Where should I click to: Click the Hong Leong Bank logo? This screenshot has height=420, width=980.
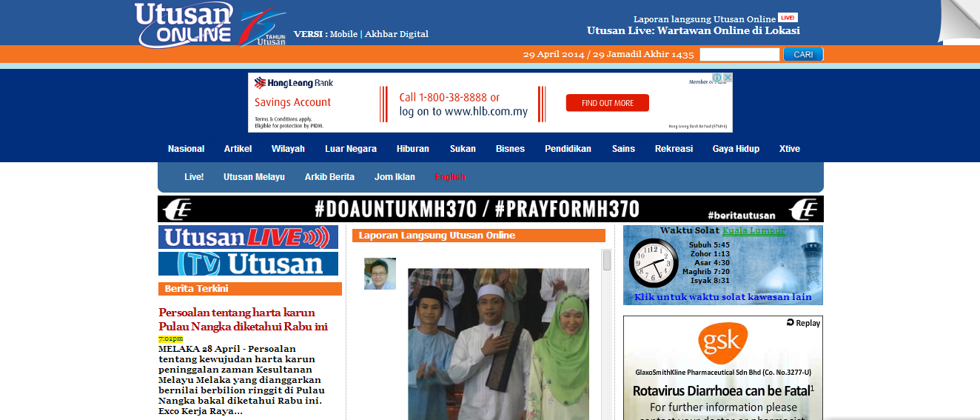pyautogui.click(x=294, y=83)
